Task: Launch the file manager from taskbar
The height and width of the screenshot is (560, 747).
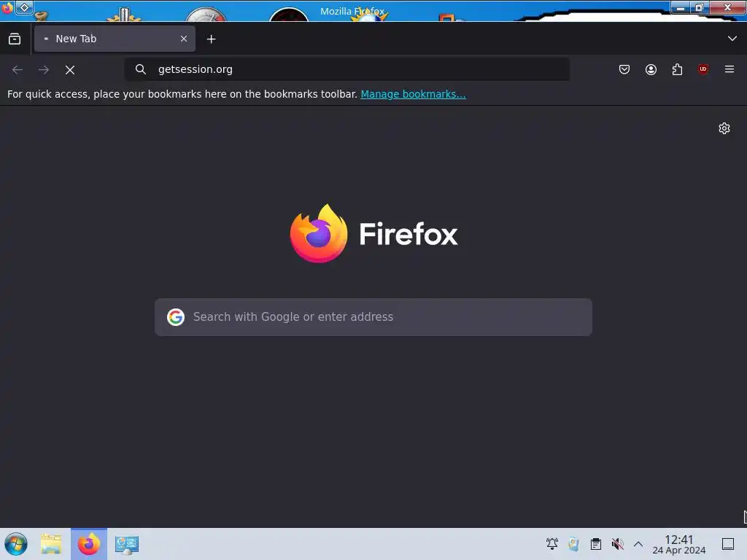Action: (x=51, y=544)
